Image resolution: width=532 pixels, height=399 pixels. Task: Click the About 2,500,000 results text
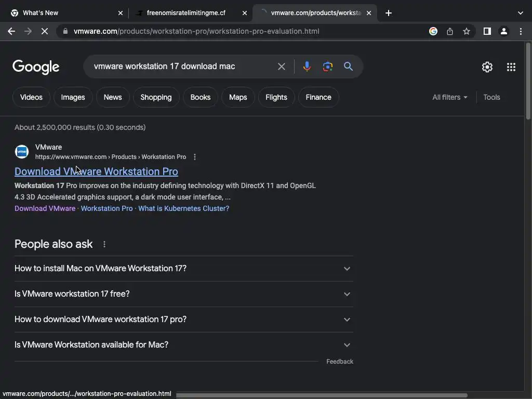tap(80, 128)
